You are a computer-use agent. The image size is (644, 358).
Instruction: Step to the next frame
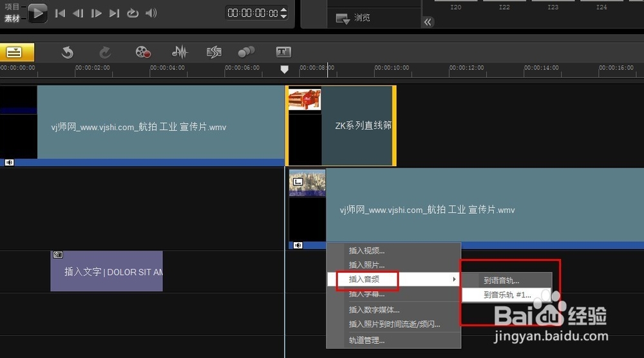click(96, 13)
